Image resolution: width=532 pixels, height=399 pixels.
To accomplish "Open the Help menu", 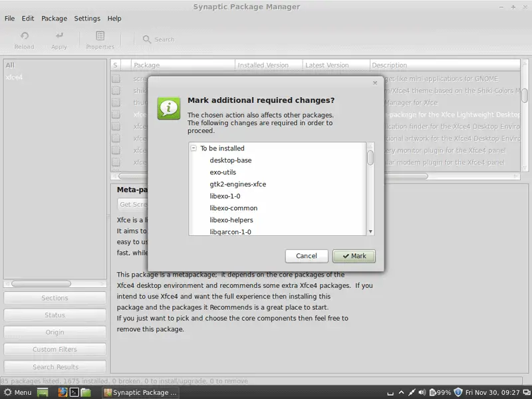I will 114,19.
